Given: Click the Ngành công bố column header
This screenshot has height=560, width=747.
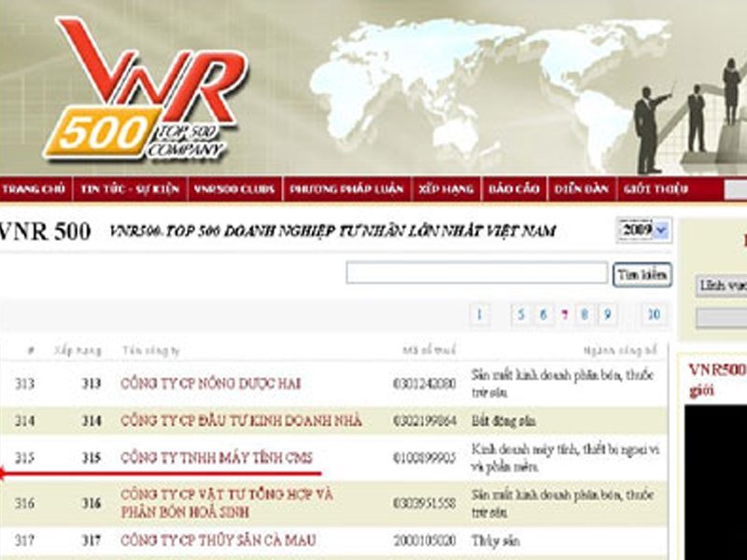Looking at the screenshot, I should click(620, 351).
